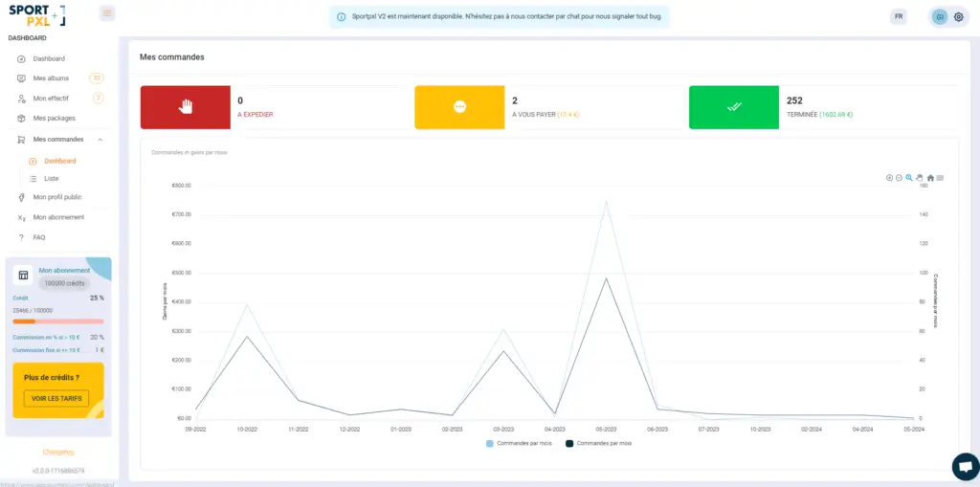Reset chart zoom with home icon
This screenshot has width=980, height=487.
930,178
